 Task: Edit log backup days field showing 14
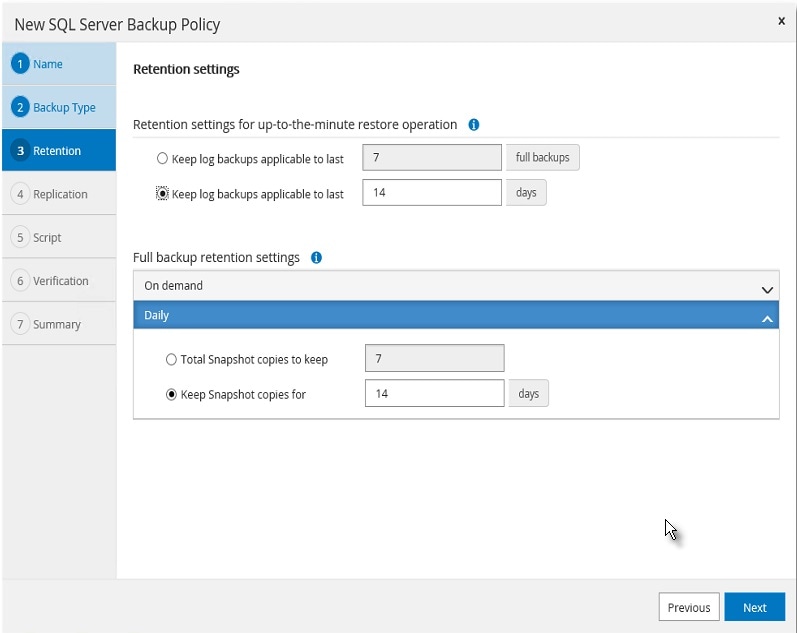coord(432,193)
